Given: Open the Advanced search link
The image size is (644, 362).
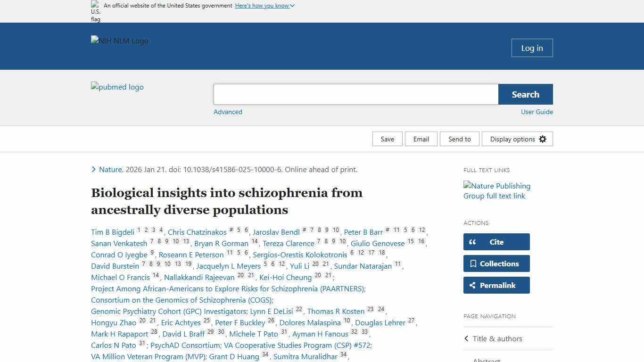Looking at the screenshot, I should [x=228, y=112].
